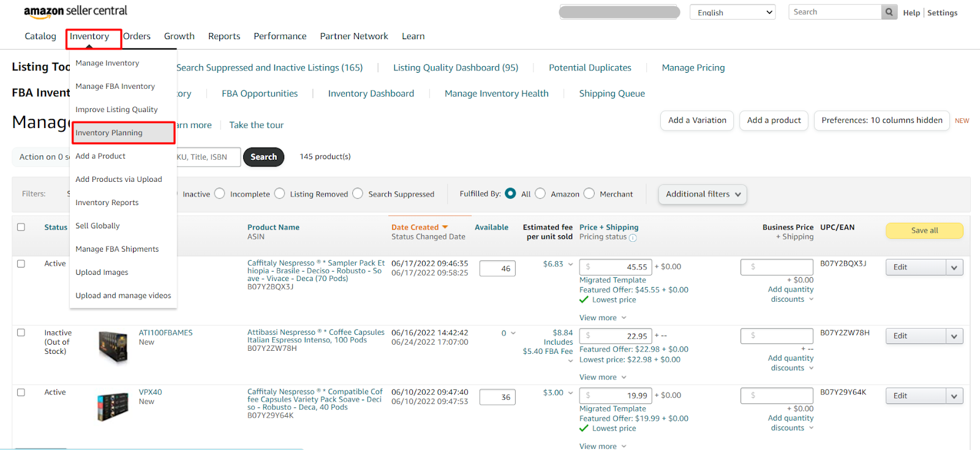This screenshot has height=450, width=980.
Task: Click the Add a product button
Action: tap(774, 121)
